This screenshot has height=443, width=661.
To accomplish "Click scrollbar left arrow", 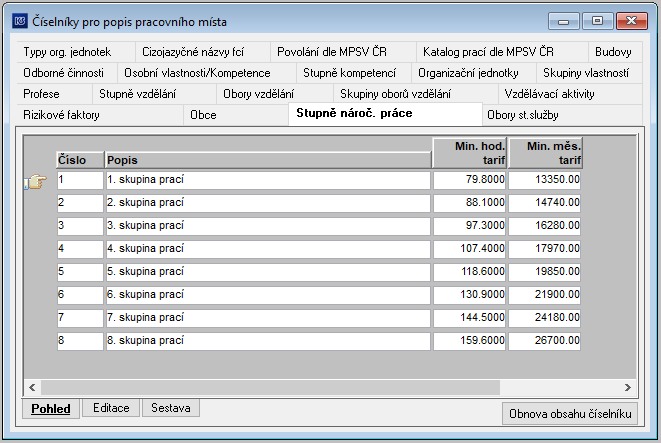I will pyautogui.click(x=32, y=387).
